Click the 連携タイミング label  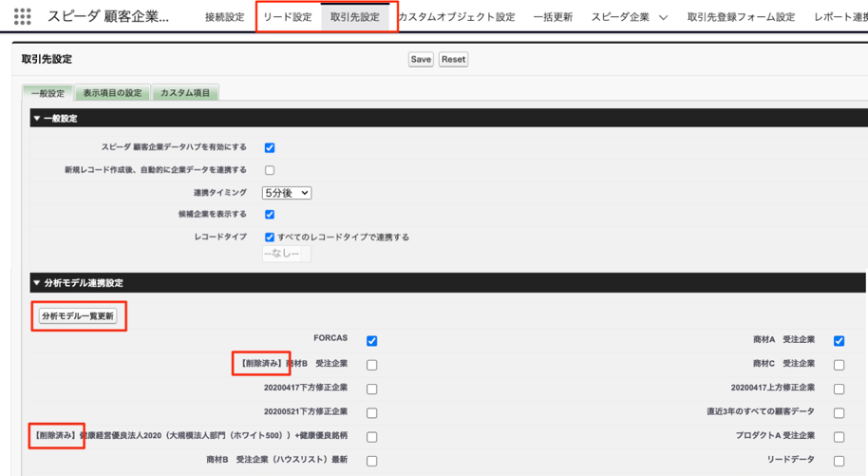[x=219, y=192]
